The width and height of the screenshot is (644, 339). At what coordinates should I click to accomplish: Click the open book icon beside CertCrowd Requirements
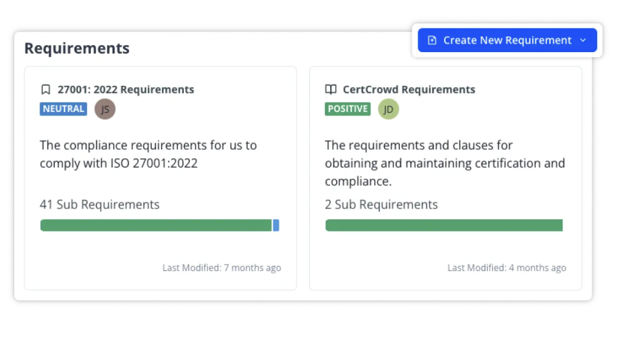[x=330, y=89]
